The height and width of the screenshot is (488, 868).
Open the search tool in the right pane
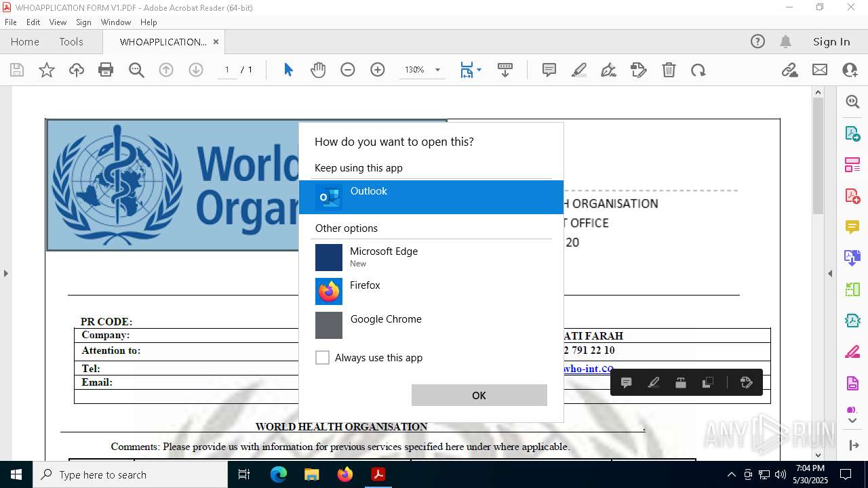pyautogui.click(x=852, y=102)
